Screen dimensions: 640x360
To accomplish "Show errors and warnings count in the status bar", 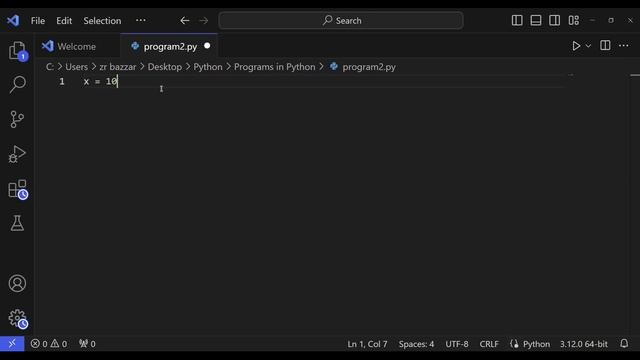I will 49,344.
